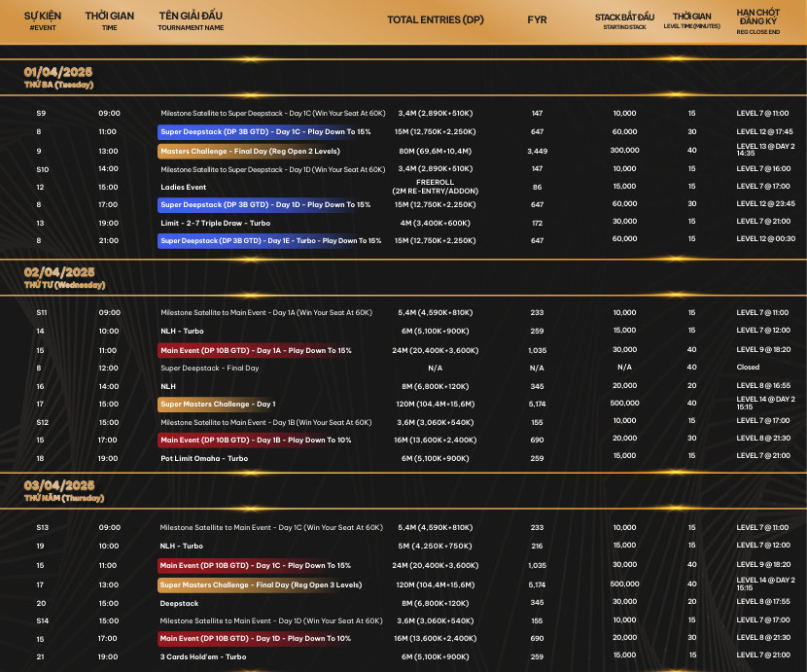Select the THỜI GIAN TIME column header
Image resolution: width=807 pixels, height=672 pixels.
coord(109,20)
